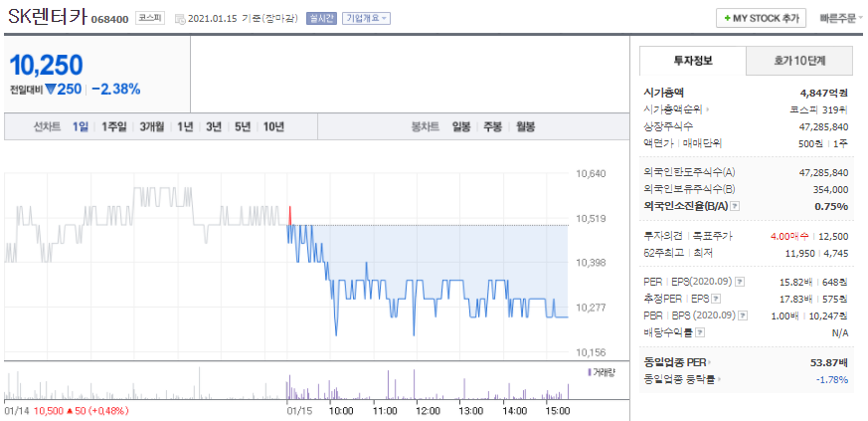The width and height of the screenshot is (868, 421).
Task: Click the 0.75% foreign ownership ratio
Action: [x=832, y=207]
